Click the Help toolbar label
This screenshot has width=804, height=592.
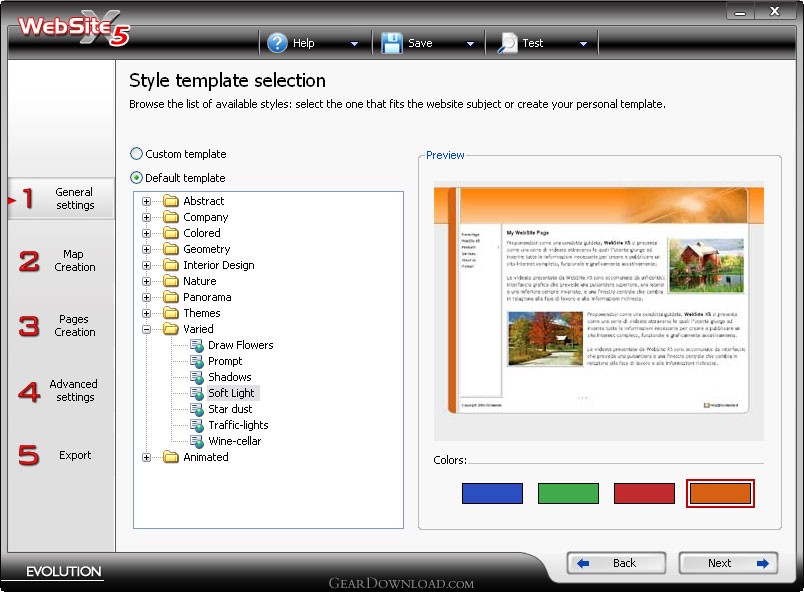point(304,44)
